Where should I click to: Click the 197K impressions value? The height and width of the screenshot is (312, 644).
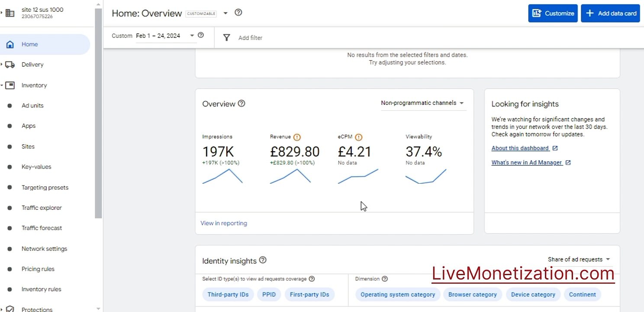218,152
